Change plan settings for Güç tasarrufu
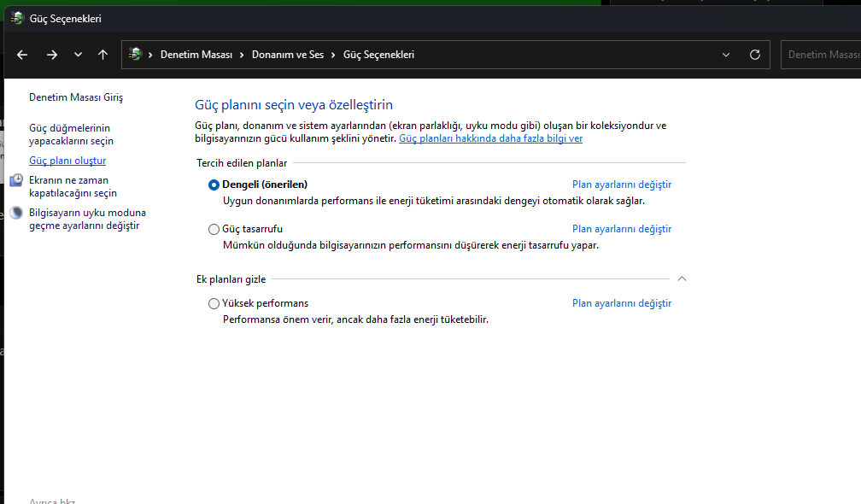 (x=622, y=229)
